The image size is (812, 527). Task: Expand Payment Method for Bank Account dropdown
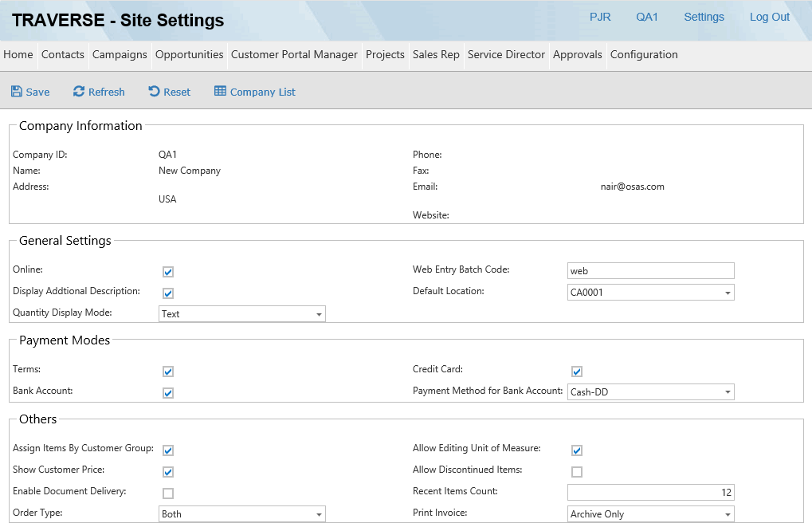(x=728, y=392)
